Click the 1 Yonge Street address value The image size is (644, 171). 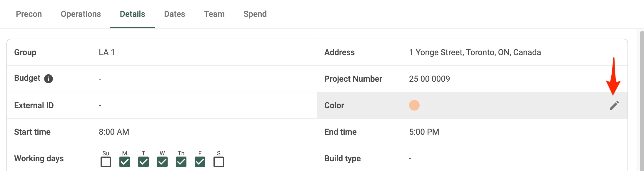pyautogui.click(x=475, y=52)
